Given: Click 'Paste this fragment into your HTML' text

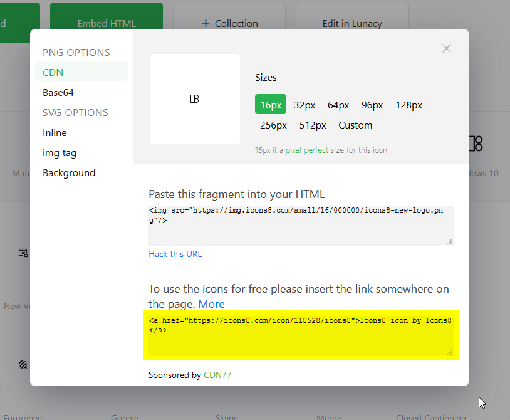Looking at the screenshot, I should [x=236, y=194].
